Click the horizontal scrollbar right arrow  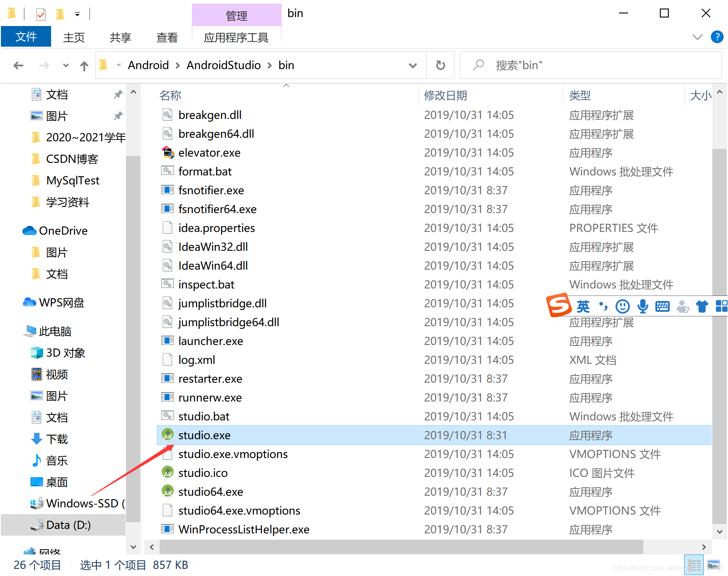coord(704,547)
